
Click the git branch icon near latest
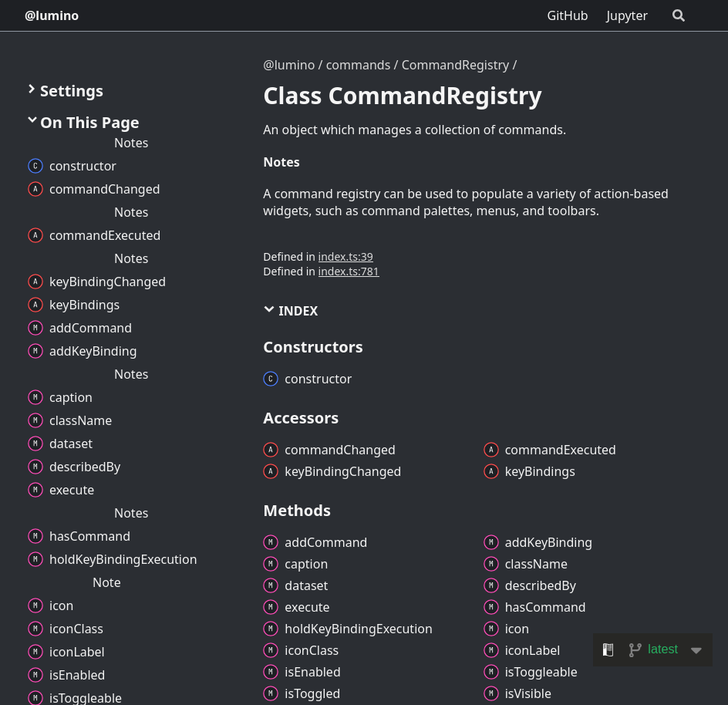coord(635,649)
